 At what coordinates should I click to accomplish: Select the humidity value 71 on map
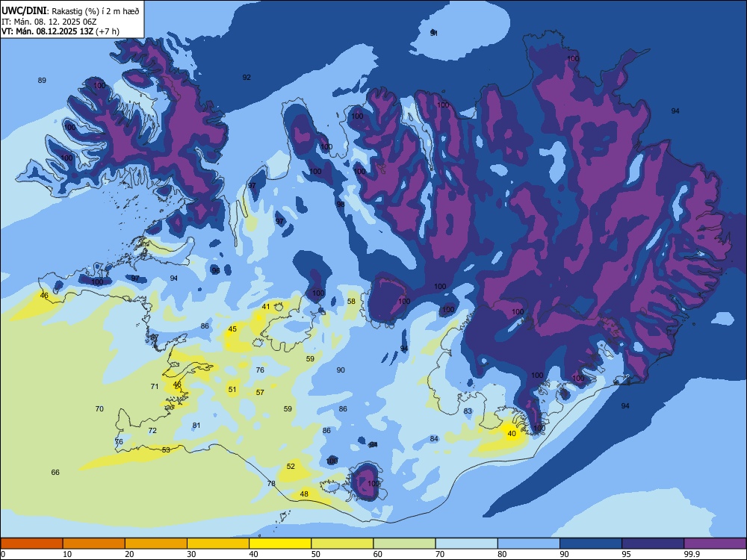155,387
